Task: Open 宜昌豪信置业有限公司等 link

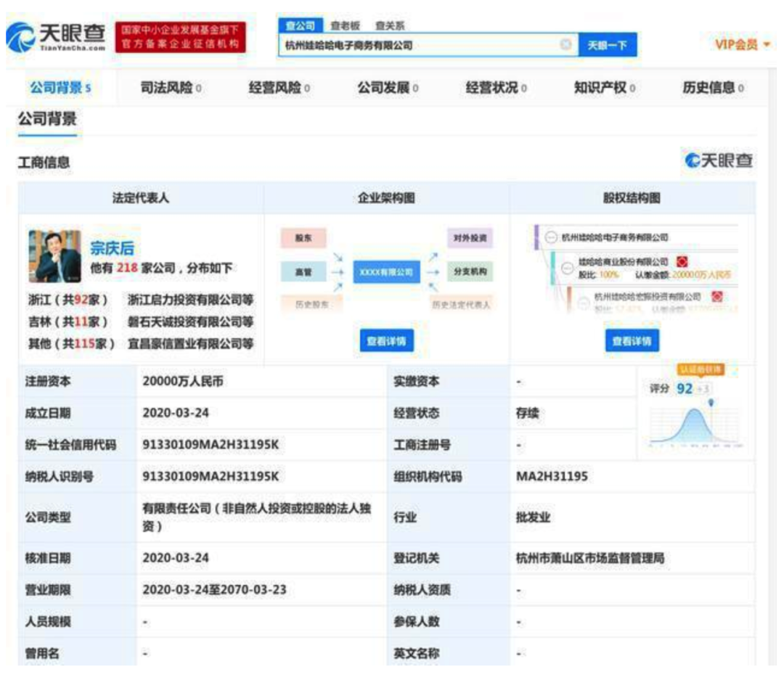Action: pos(190,344)
